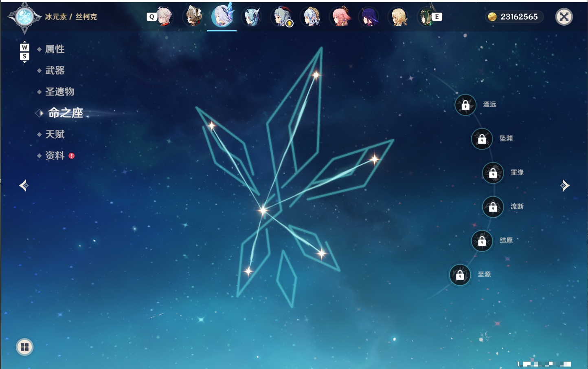Click the locked 罪缘 constellation node
The height and width of the screenshot is (369, 588).
[x=493, y=173]
